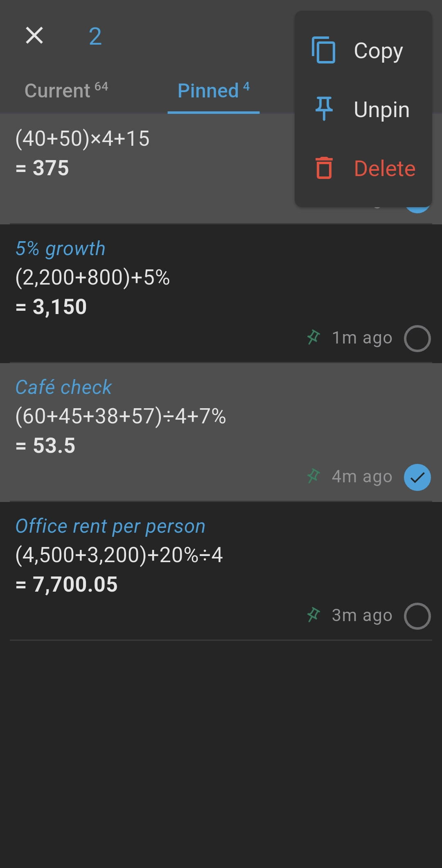
Task: Close selection mode with the X icon
Action: [34, 36]
